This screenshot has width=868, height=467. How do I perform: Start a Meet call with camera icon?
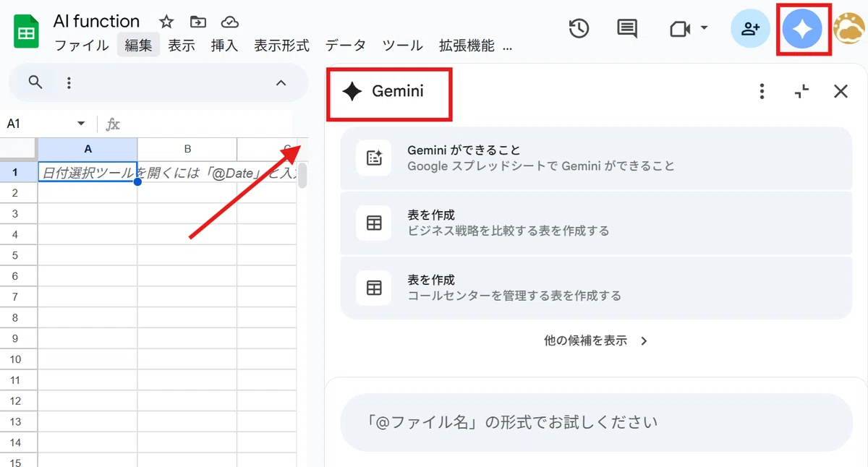(680, 29)
